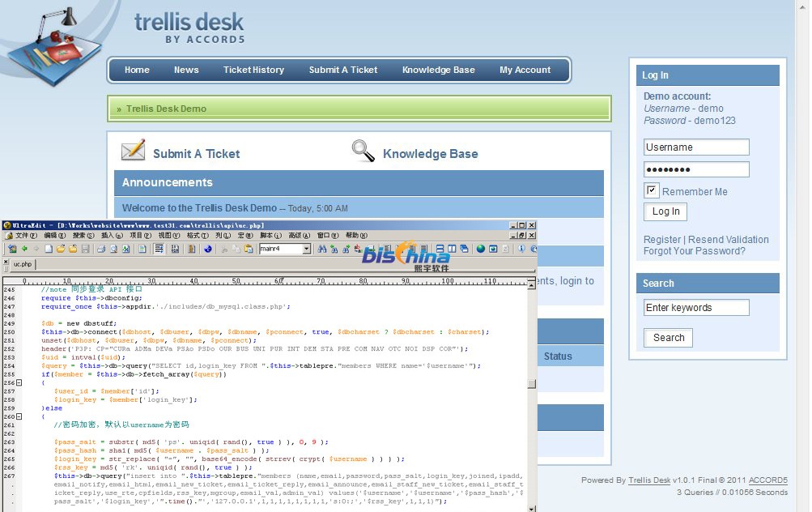Click the replace icon in UltraEdit toolbar
Viewport: 812px width, 512px height.
click(358, 249)
